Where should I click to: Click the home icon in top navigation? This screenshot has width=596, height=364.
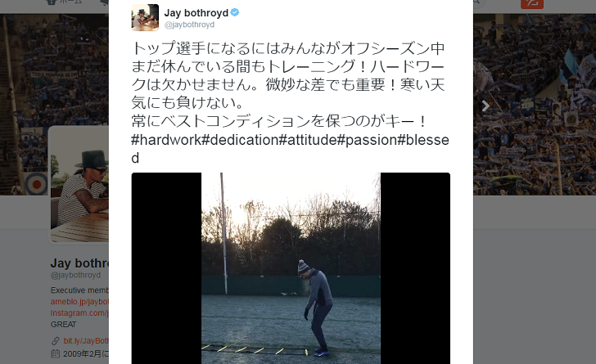coord(51,2)
